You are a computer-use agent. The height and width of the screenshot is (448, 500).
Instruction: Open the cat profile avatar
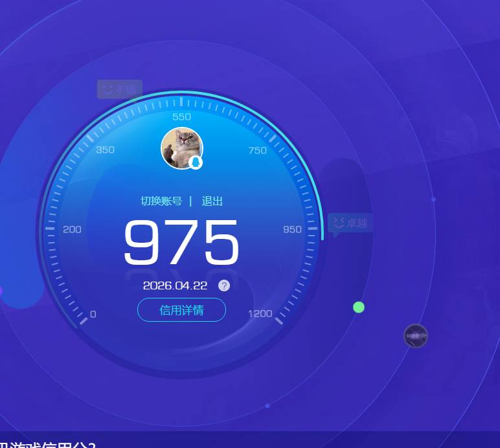181,148
